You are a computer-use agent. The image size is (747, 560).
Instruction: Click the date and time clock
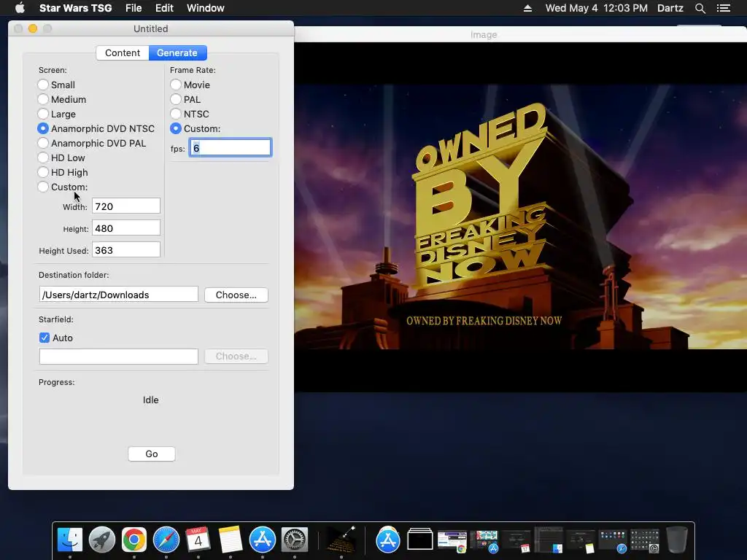pos(596,8)
